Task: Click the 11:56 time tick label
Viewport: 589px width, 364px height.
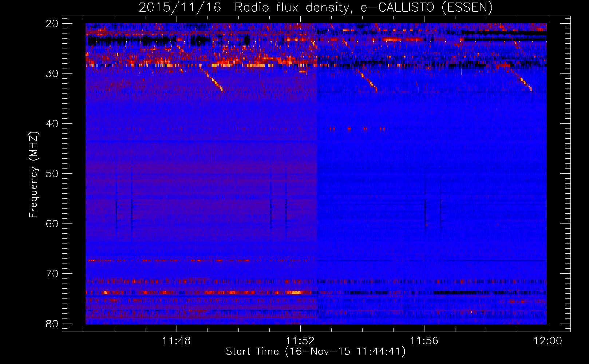Action: click(424, 341)
